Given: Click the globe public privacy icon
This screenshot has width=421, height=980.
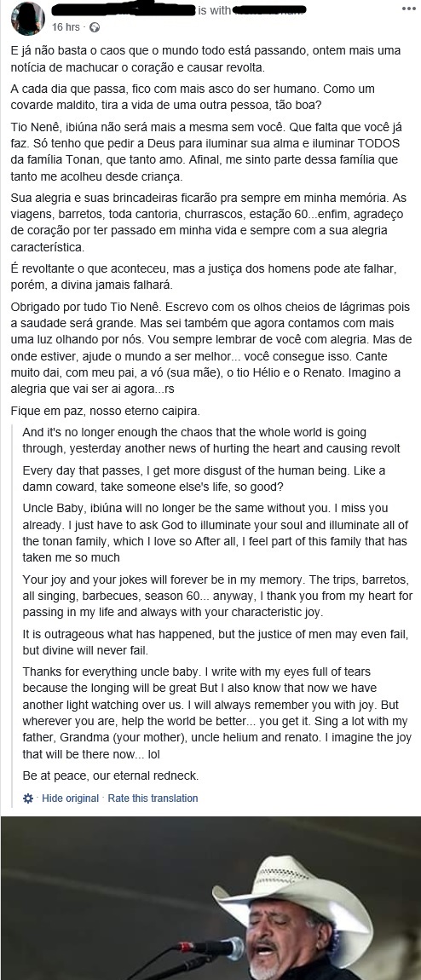Looking at the screenshot, I should pyautogui.click(x=95, y=27).
